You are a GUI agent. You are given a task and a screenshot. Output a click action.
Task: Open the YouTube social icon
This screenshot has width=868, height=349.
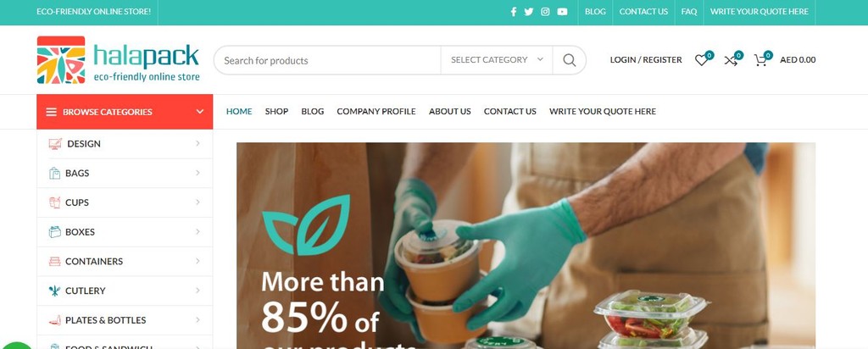(563, 12)
